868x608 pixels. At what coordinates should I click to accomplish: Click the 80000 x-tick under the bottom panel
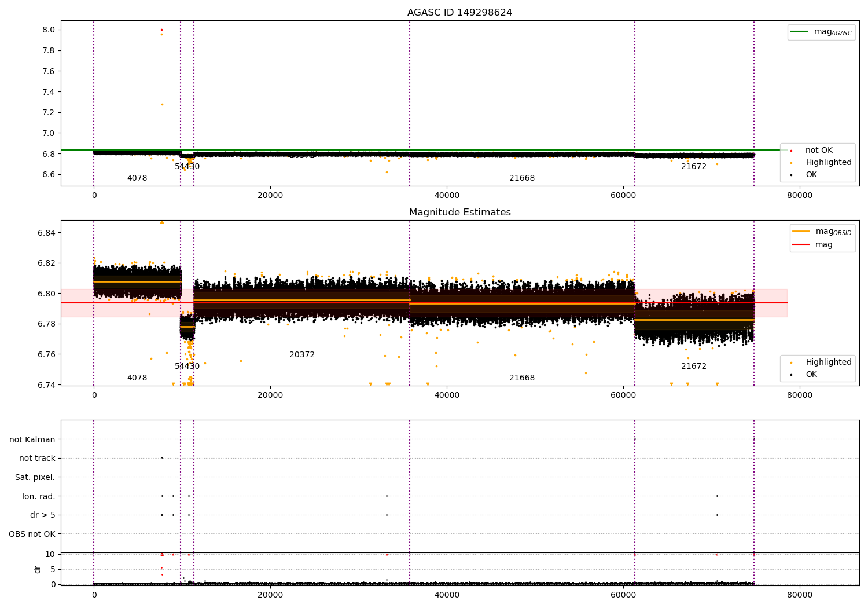800,595
